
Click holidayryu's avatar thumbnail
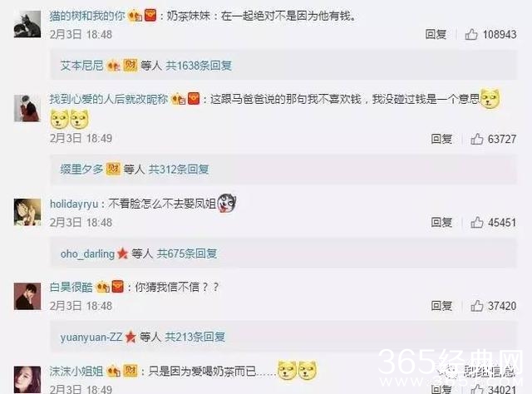(27, 212)
